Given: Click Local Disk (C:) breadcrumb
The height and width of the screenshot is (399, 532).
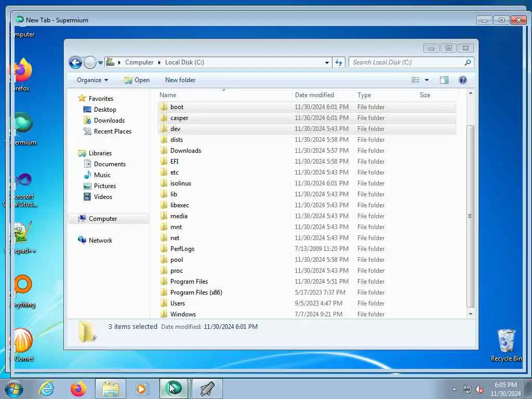Looking at the screenshot, I should (x=184, y=62).
